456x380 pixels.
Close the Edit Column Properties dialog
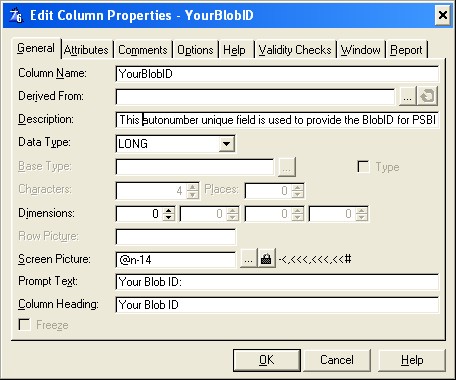pyautogui.click(x=443, y=15)
